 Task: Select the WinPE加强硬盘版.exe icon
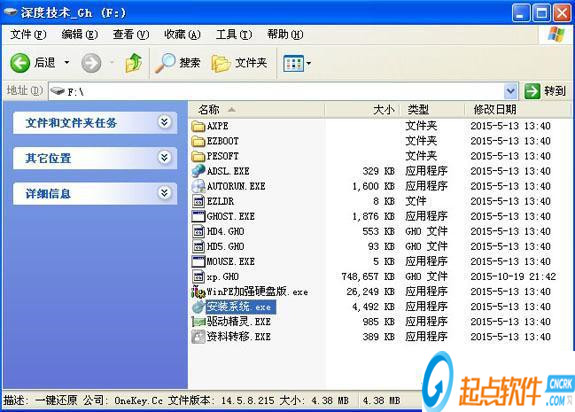(x=198, y=292)
